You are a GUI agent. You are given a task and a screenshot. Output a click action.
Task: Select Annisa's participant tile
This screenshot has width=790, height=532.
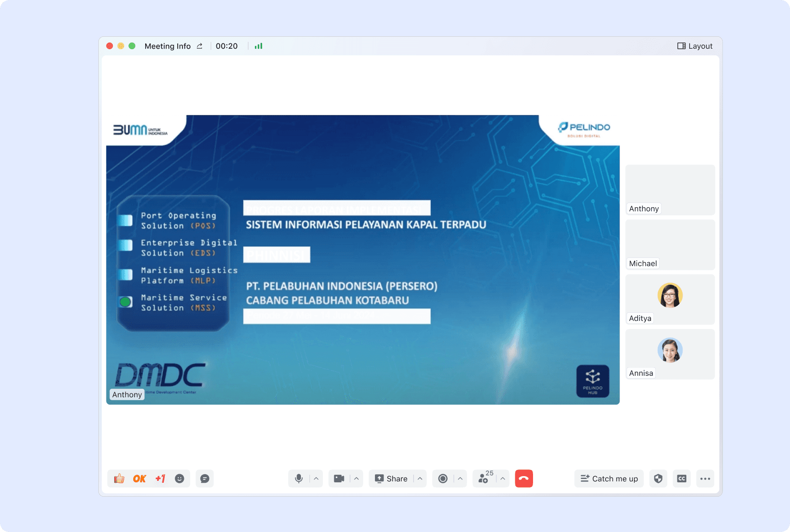pyautogui.click(x=670, y=354)
